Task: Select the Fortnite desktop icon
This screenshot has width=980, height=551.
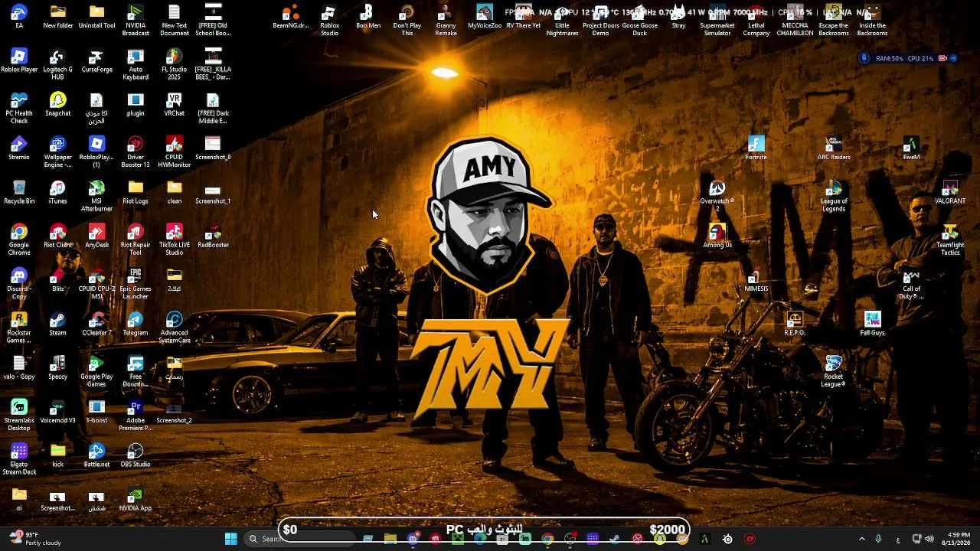Action: pyautogui.click(x=756, y=148)
